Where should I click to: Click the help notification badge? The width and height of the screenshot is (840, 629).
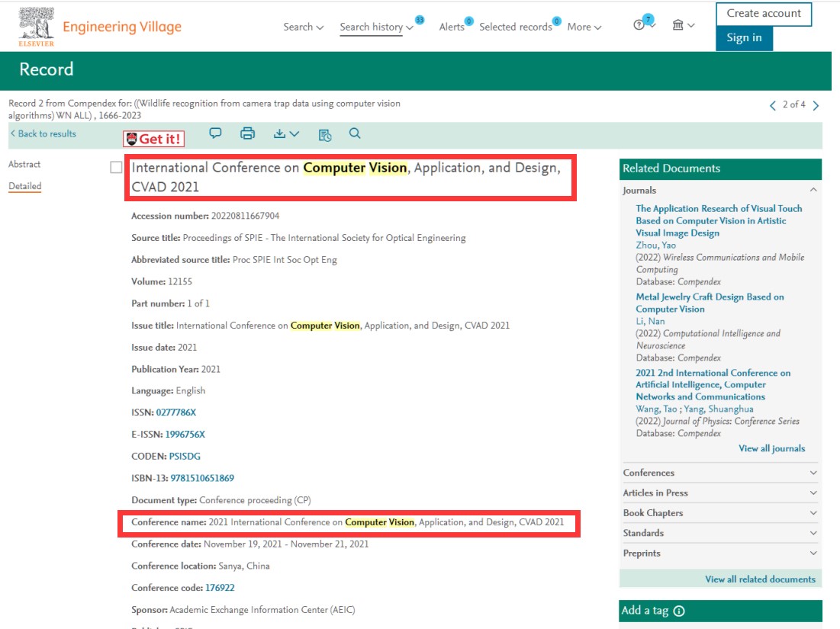pos(649,19)
